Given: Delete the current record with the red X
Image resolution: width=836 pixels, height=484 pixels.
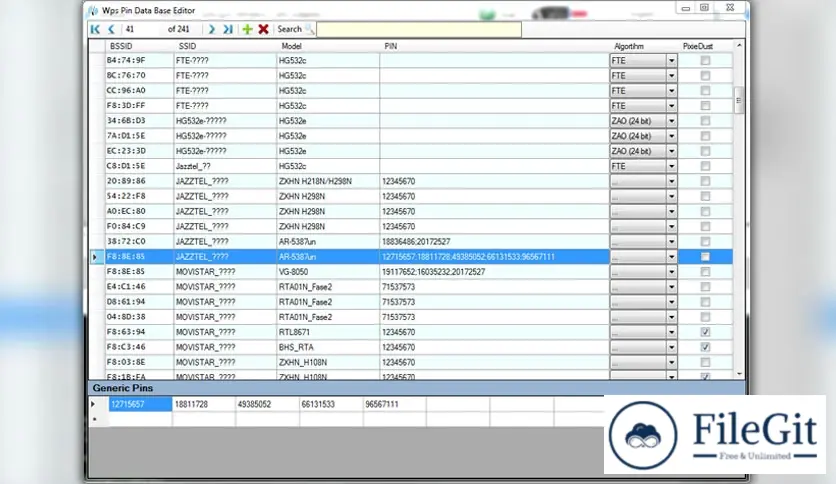Looking at the screenshot, I should click(263, 29).
